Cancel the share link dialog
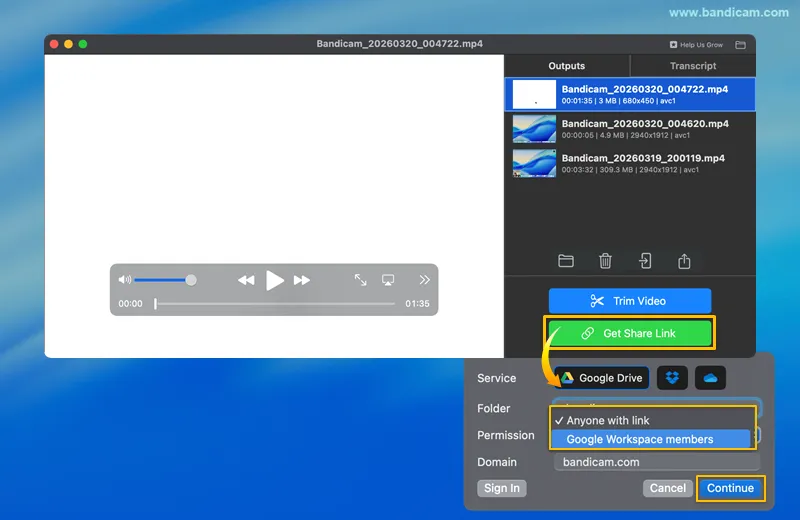800x520 pixels. coord(667,488)
